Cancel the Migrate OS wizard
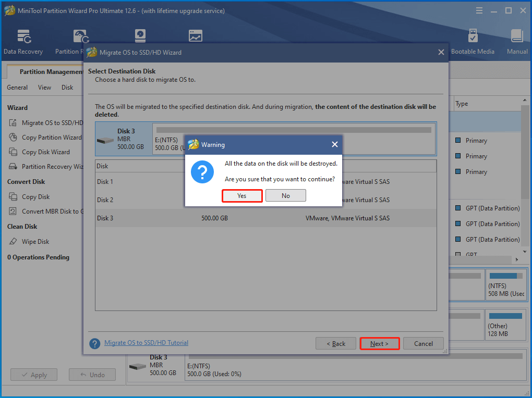Viewport: 532px width, 398px height. click(423, 343)
